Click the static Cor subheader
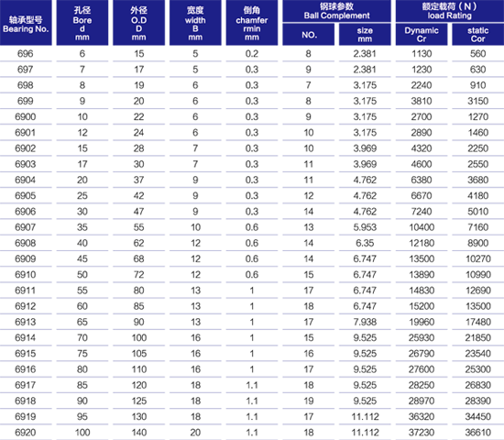The image size is (504, 440). tap(478, 35)
